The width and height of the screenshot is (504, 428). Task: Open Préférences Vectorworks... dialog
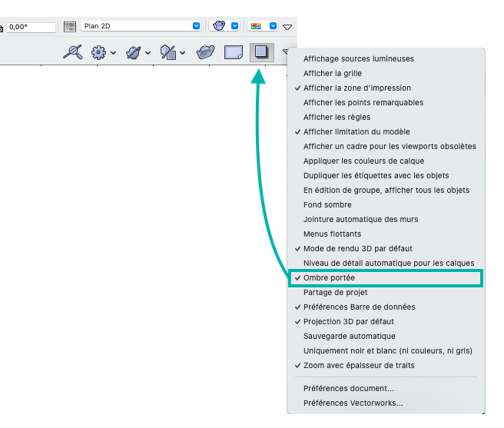click(386, 403)
